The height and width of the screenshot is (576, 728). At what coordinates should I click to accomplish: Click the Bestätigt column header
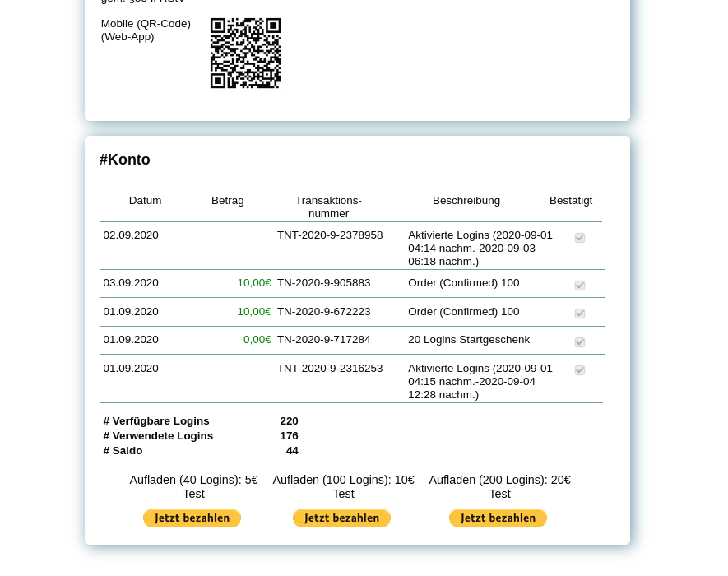(571, 201)
